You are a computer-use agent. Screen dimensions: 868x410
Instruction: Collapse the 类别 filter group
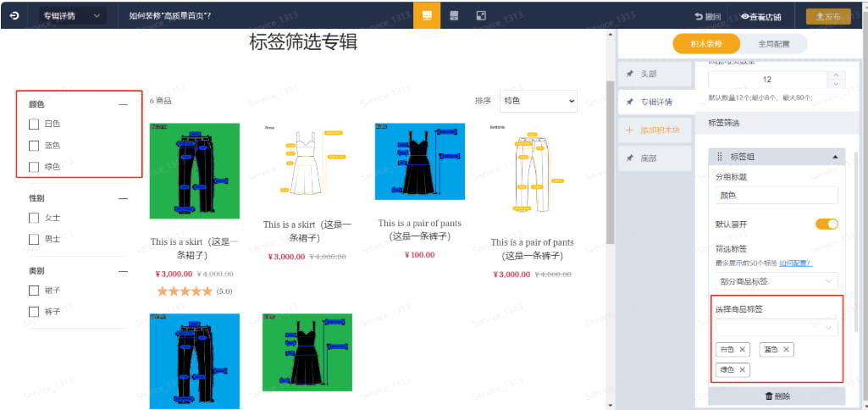(x=123, y=271)
